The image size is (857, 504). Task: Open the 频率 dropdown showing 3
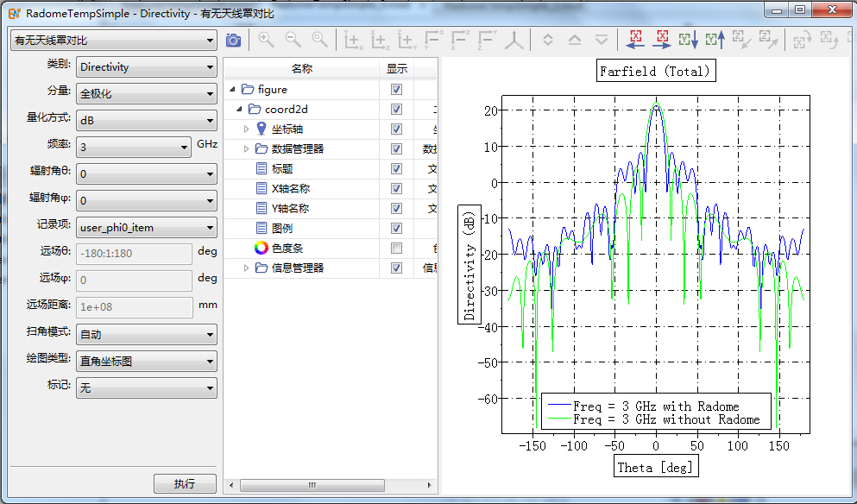pyautogui.click(x=134, y=147)
